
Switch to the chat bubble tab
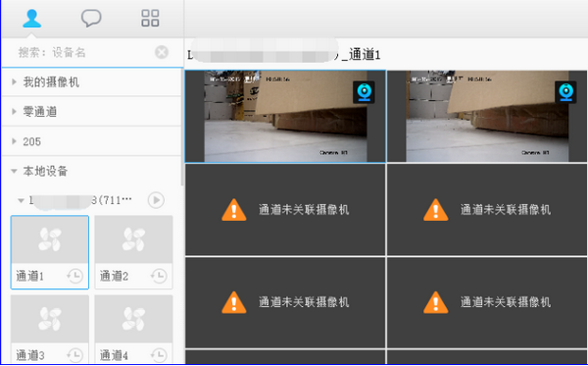(91, 18)
